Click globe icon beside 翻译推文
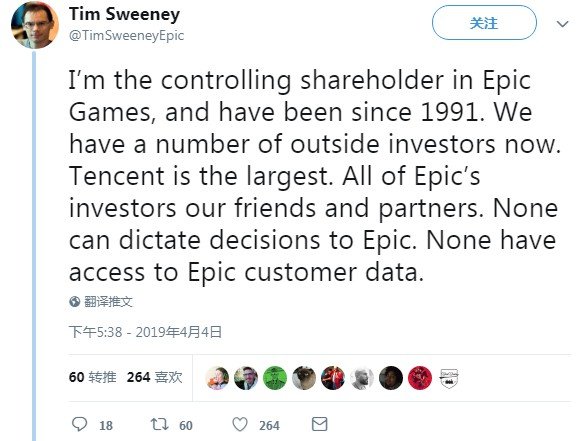Screen dimensions: 585x441 [x=75, y=301]
